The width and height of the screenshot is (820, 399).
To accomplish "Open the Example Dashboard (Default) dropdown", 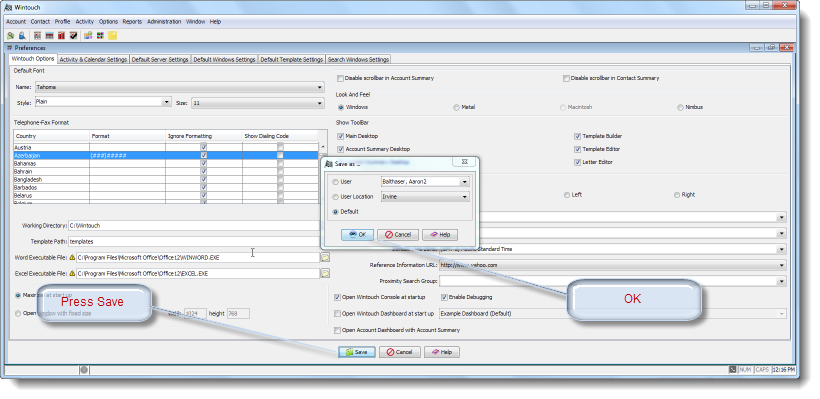I will (x=612, y=314).
